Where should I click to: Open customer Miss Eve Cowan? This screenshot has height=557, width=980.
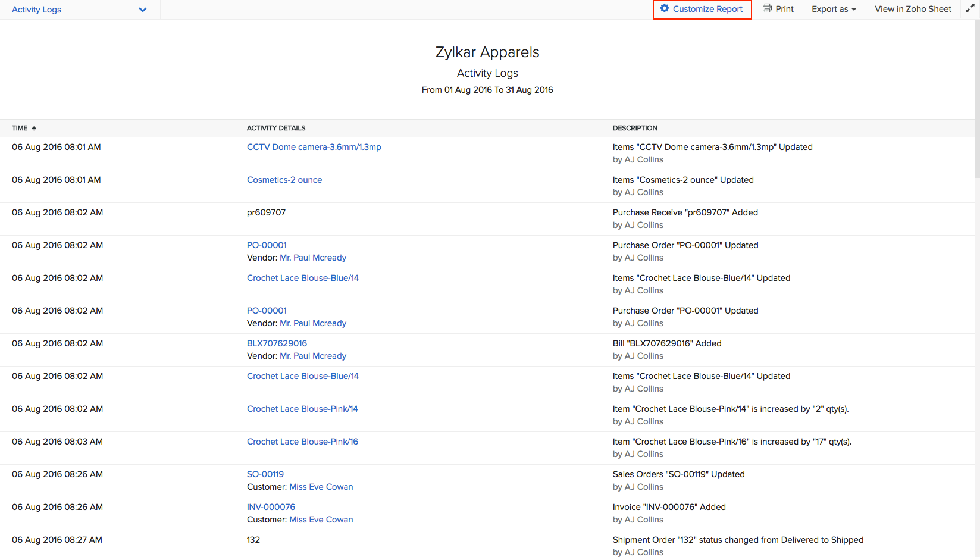coord(321,487)
